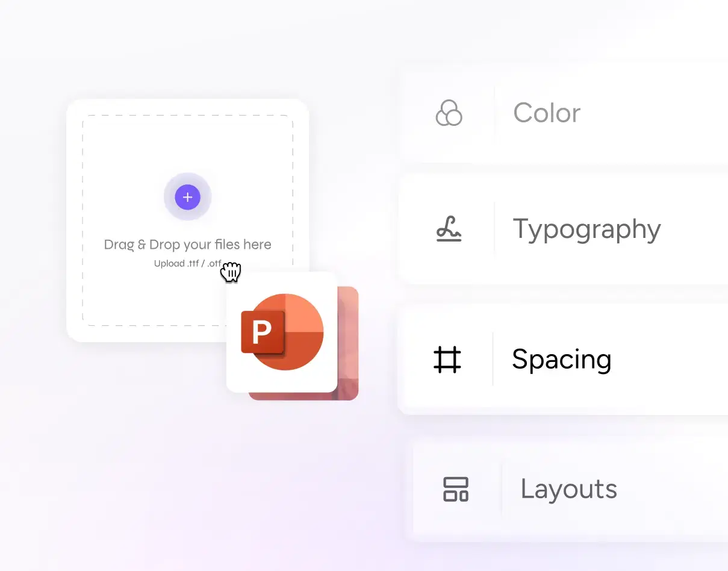Click 'Drag & Drop your files here' text
This screenshot has height=571, width=728.
pyautogui.click(x=188, y=245)
